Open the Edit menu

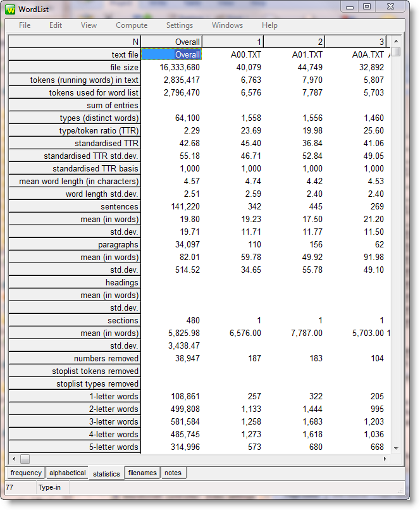pyautogui.click(x=56, y=25)
